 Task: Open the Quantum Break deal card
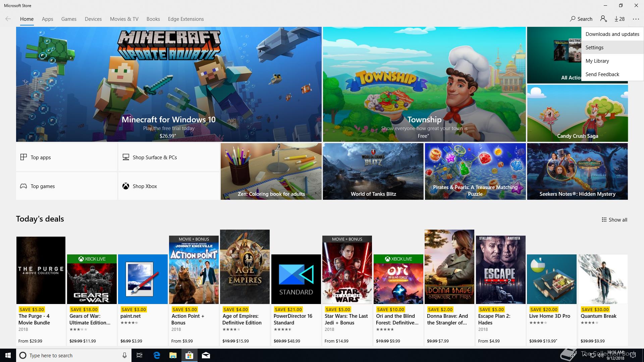(603, 300)
